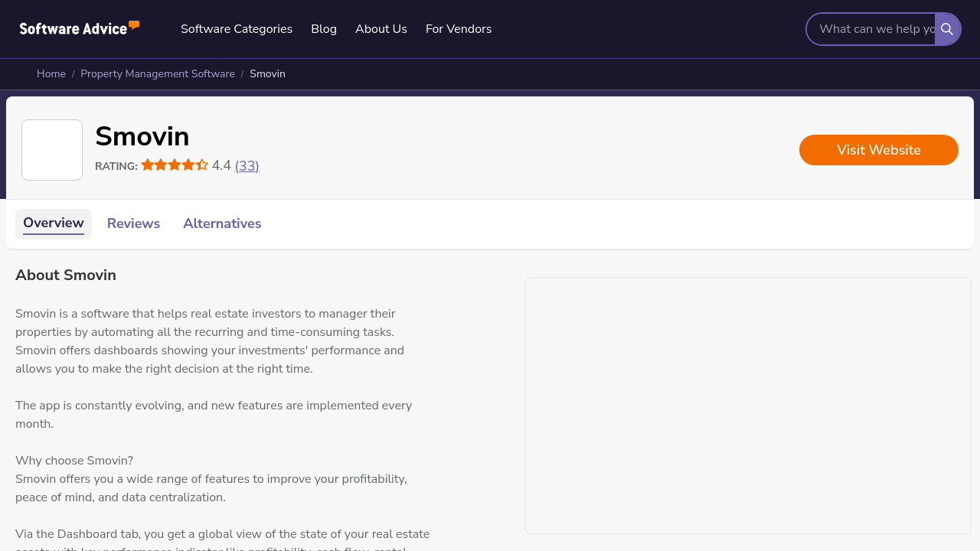Open the Blog page
The width and height of the screenshot is (980, 551).
[324, 29]
